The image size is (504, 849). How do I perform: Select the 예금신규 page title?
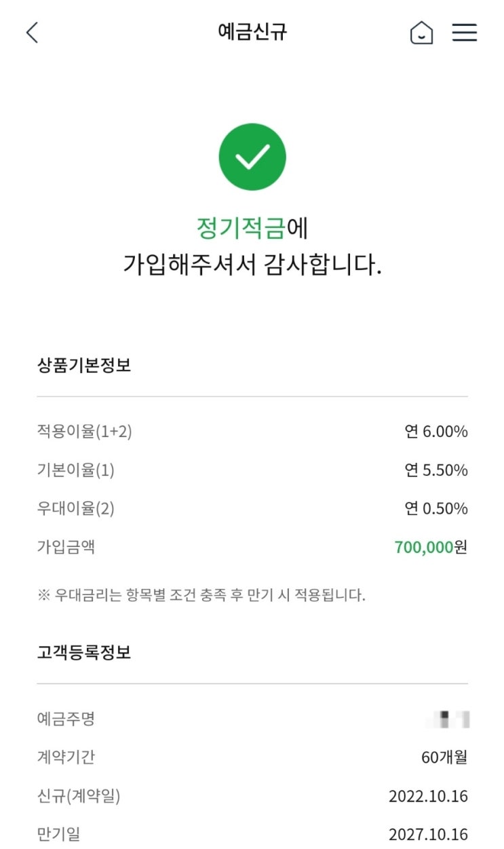pyautogui.click(x=252, y=32)
